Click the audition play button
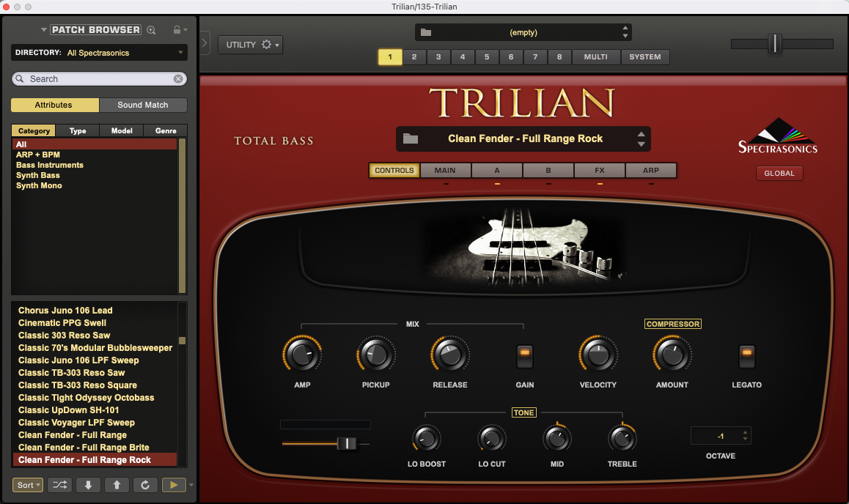 [x=174, y=485]
